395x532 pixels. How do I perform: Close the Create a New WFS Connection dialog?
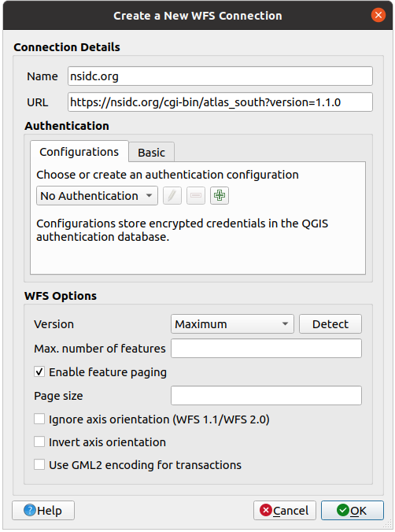click(x=378, y=15)
